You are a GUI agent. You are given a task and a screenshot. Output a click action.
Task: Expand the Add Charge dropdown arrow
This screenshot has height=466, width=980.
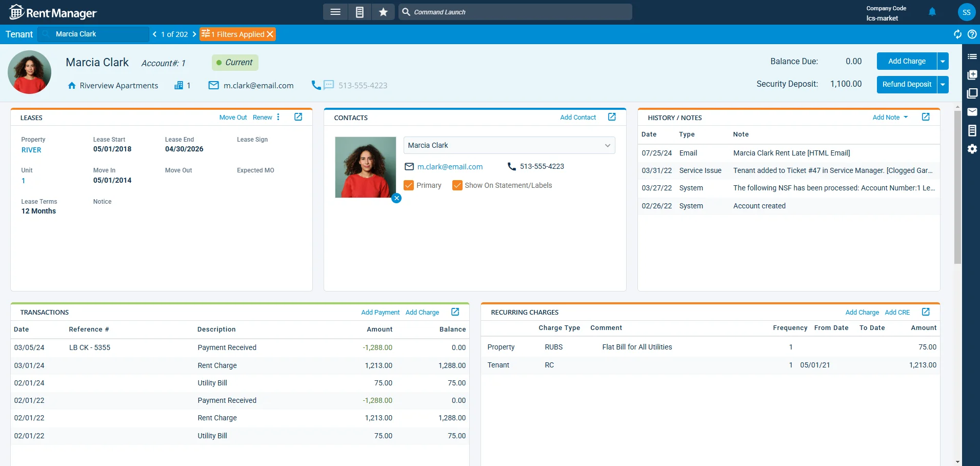coord(943,61)
